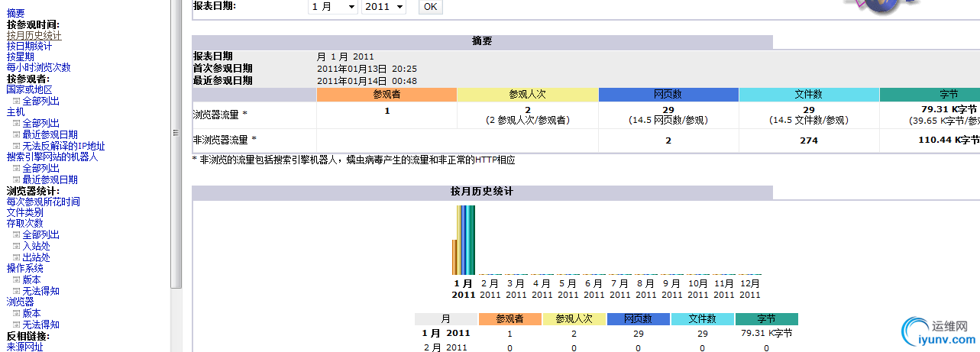Open the 来源网址 link
The height and width of the screenshot is (352, 980).
[25, 347]
